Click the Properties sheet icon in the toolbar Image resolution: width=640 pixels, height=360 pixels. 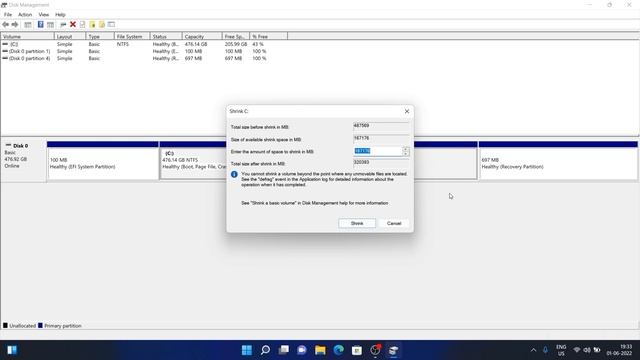click(x=82, y=24)
